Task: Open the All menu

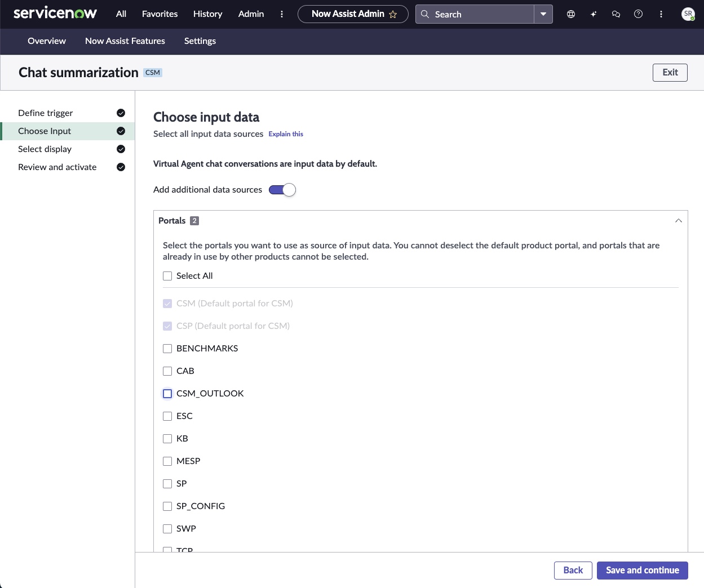Action: (121, 14)
